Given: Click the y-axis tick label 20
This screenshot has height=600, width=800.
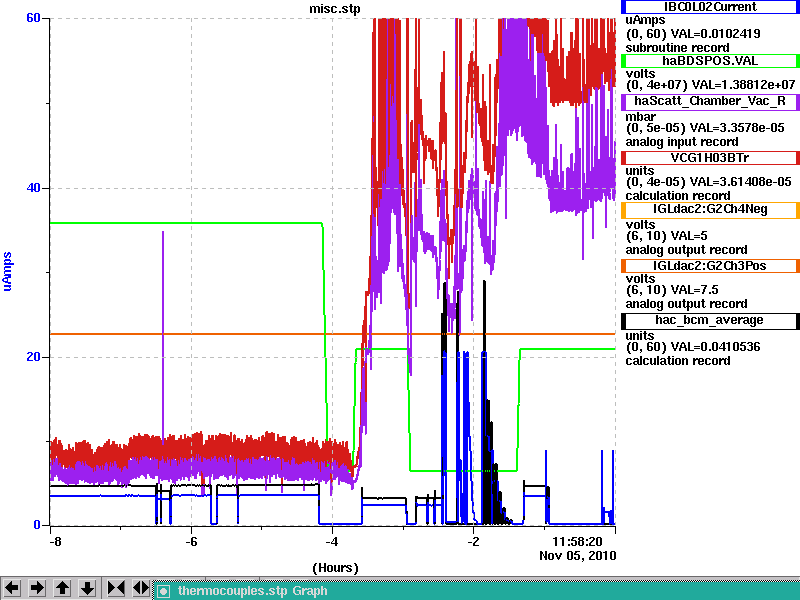Looking at the screenshot, I should click(33, 357).
